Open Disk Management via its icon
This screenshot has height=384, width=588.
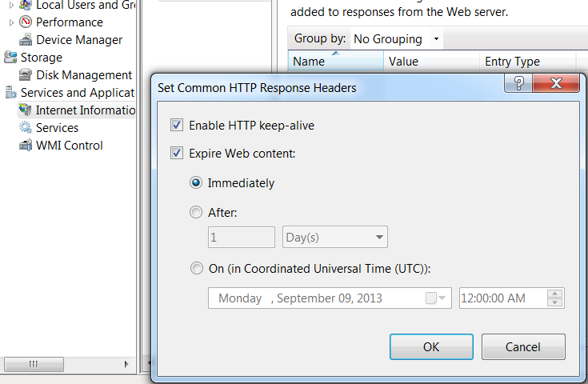26,75
